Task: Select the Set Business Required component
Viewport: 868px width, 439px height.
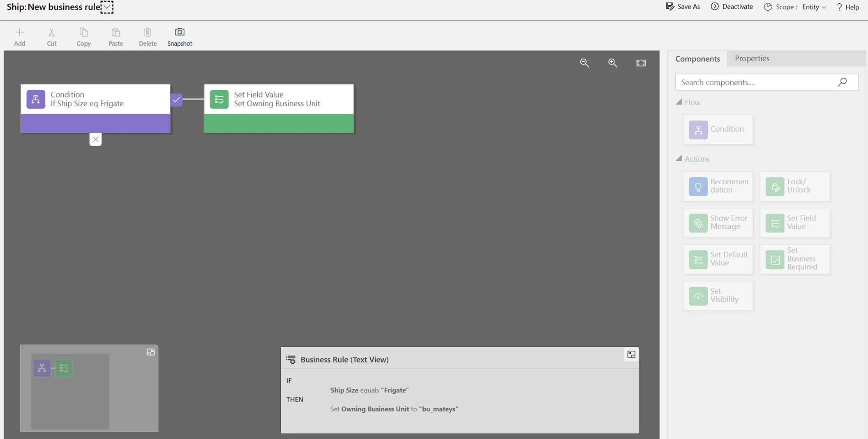Action: (x=795, y=259)
